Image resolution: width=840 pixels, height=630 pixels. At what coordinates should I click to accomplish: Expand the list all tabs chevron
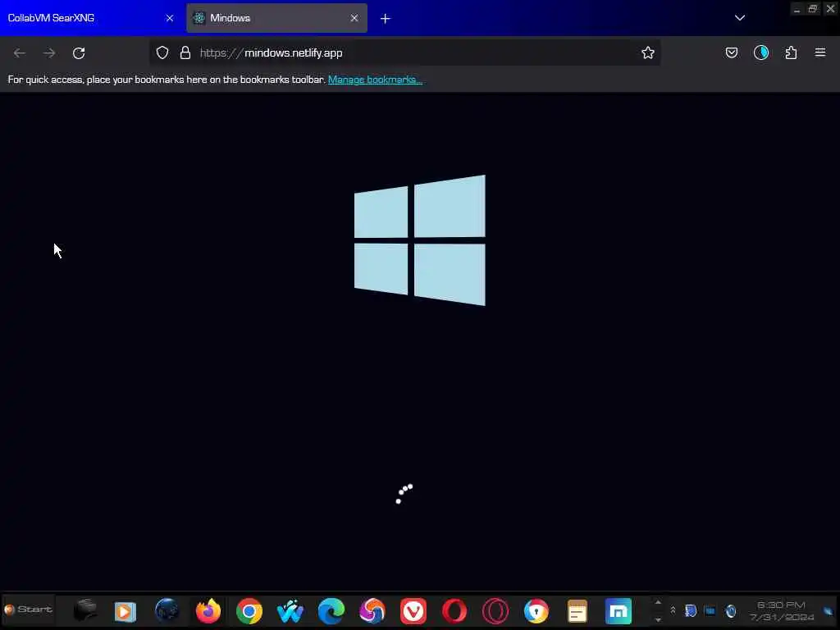[740, 18]
